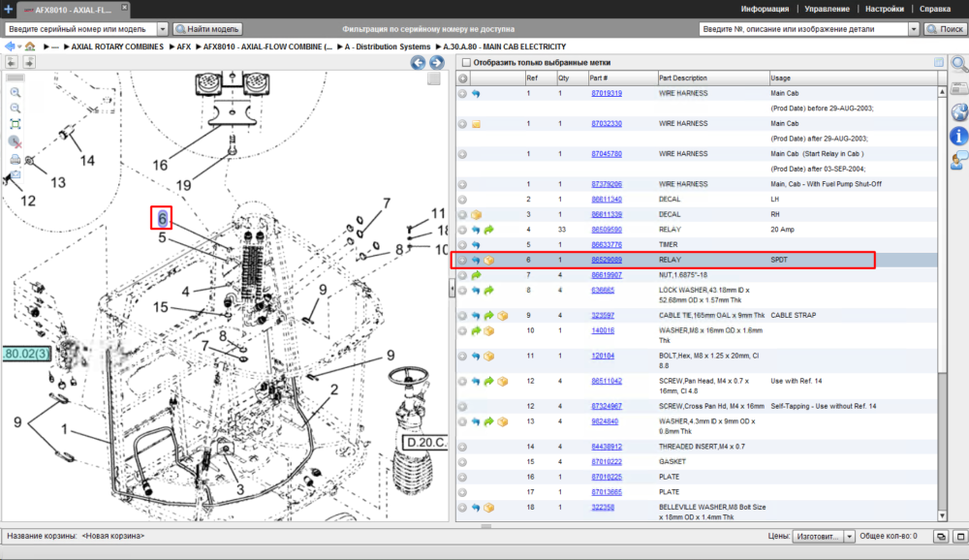Fit the diagram to the window
Screen dimensions: 969x560
coord(16,124)
